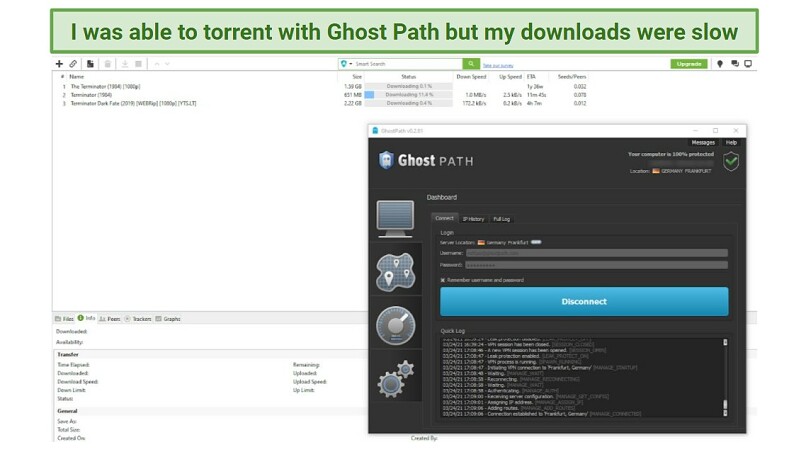Click 'Downloading 0.4 %' progress bar
Screen dimensions: 806x452
(409, 103)
